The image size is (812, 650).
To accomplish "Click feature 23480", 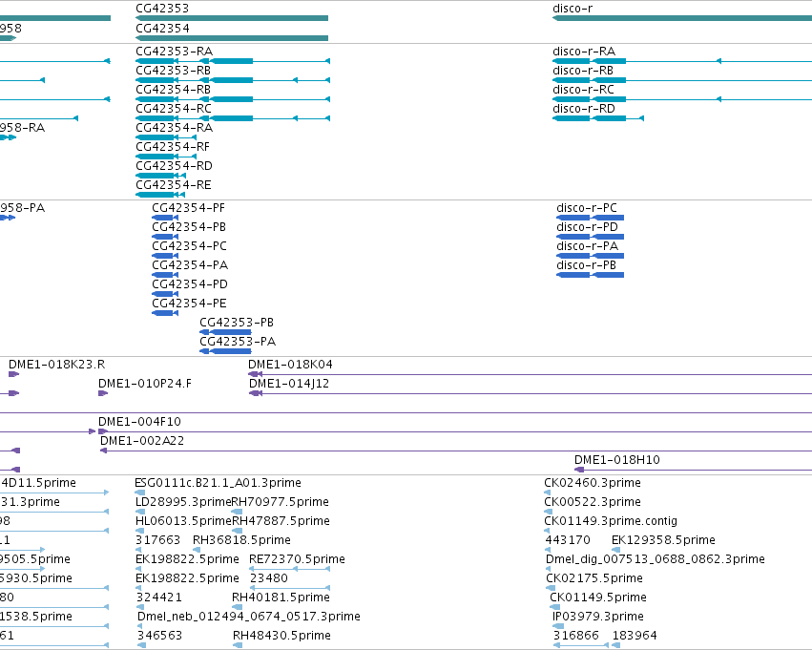I will (269, 578).
